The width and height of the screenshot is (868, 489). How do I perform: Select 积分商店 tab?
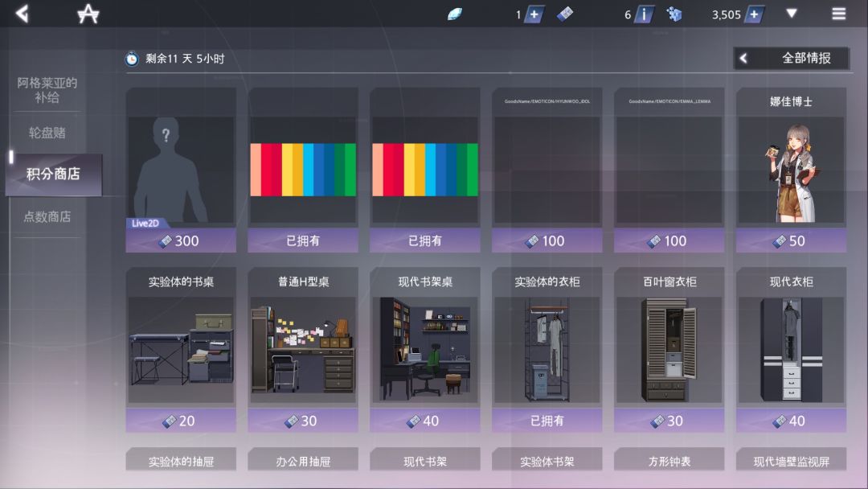[54, 175]
